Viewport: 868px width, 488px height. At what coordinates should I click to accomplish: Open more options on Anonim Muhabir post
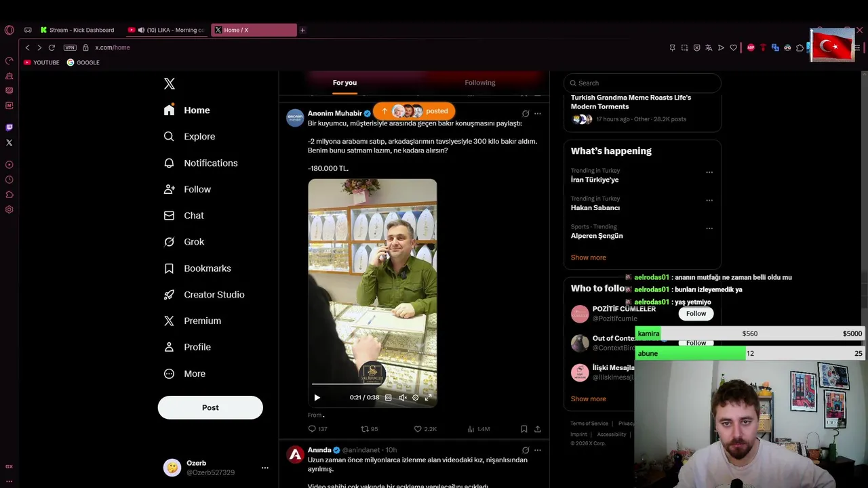coord(538,113)
